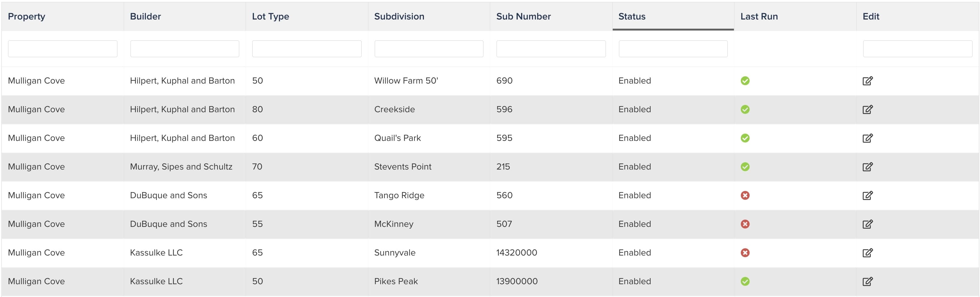Open editor for Tango Ridge row
Image resolution: width=980 pixels, height=297 pixels.
point(867,195)
